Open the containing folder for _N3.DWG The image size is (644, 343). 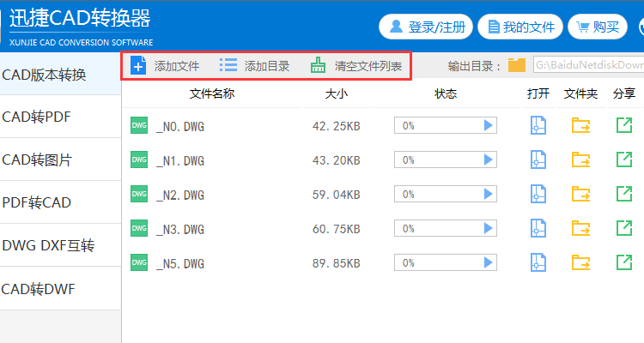click(x=580, y=228)
